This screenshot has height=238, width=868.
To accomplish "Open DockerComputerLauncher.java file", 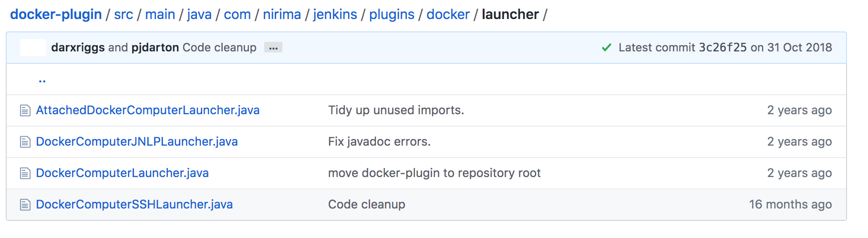I will pyautogui.click(x=123, y=173).
